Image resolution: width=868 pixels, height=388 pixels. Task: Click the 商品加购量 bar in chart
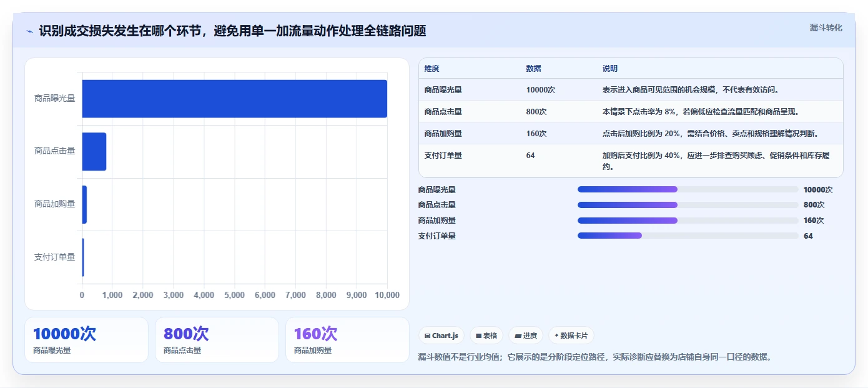[84, 204]
